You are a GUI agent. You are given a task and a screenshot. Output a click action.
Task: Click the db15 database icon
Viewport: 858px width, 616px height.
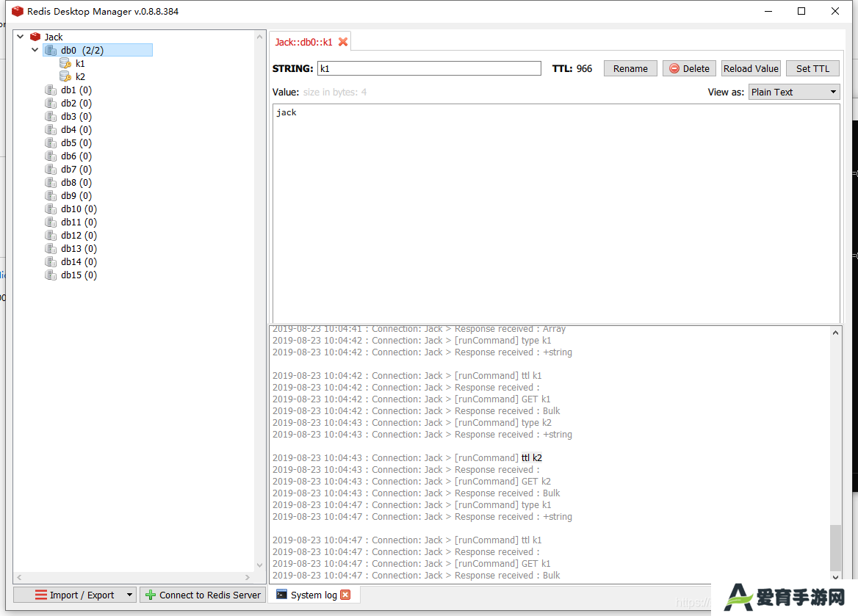(x=51, y=275)
